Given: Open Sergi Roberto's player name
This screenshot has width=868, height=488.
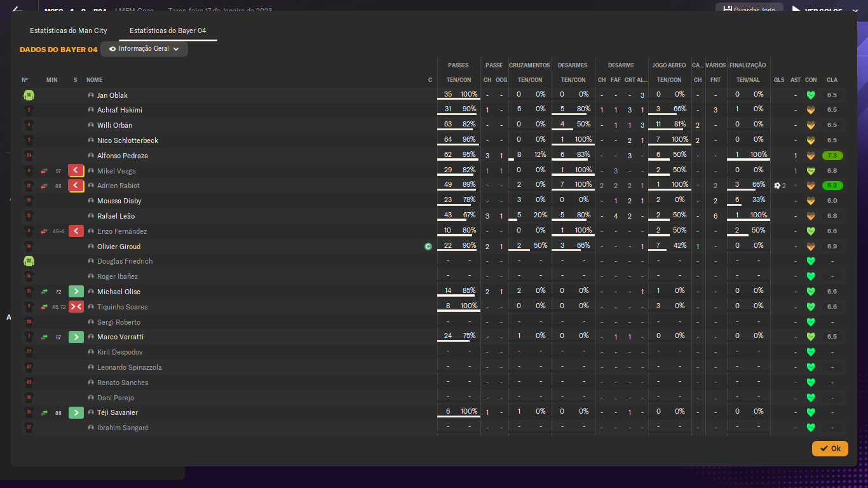Looking at the screenshot, I should point(119,322).
